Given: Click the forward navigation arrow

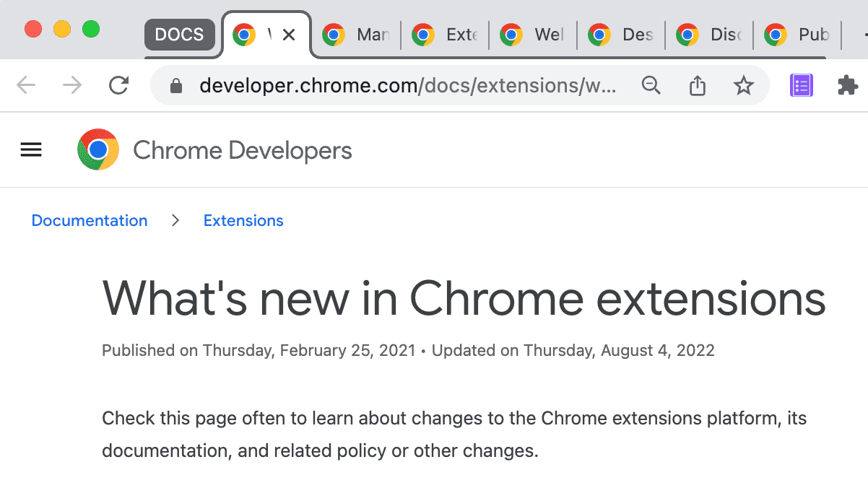Looking at the screenshot, I should [72, 84].
